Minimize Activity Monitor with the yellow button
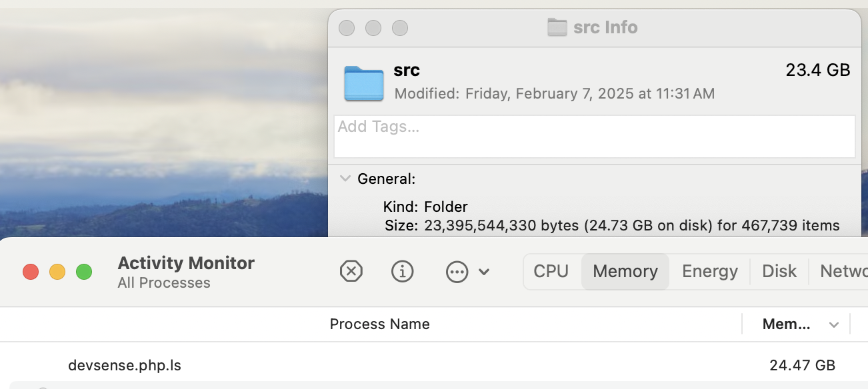Viewport: 868px width, 389px height. coord(57,272)
